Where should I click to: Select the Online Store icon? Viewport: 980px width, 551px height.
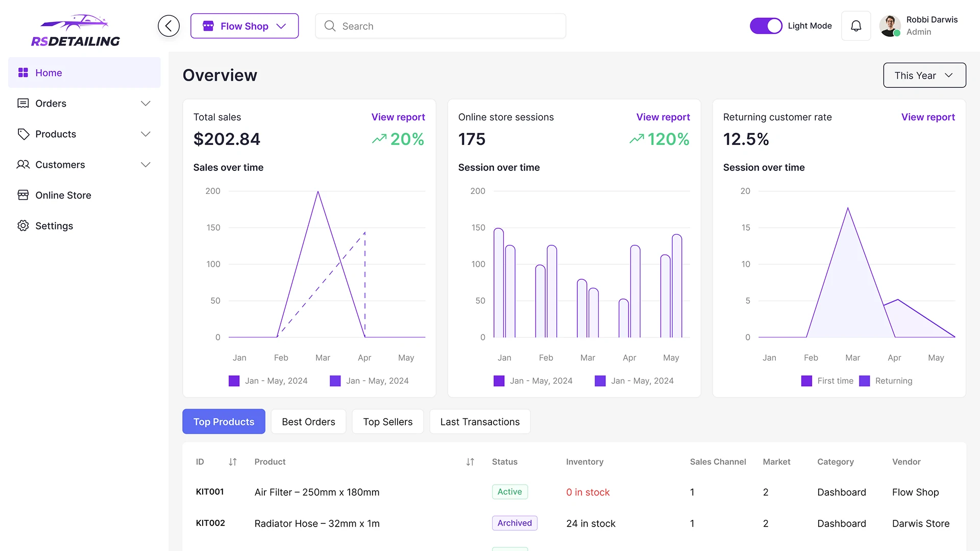point(23,195)
